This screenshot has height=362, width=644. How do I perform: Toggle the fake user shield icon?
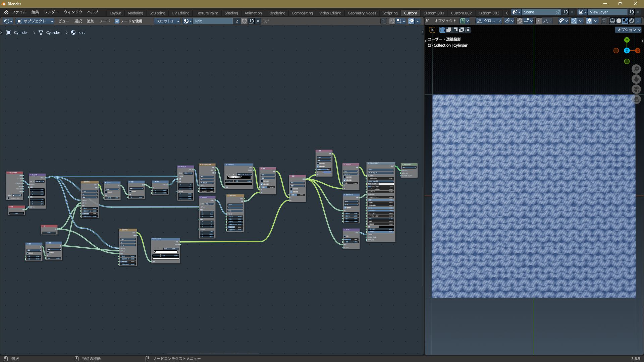244,21
